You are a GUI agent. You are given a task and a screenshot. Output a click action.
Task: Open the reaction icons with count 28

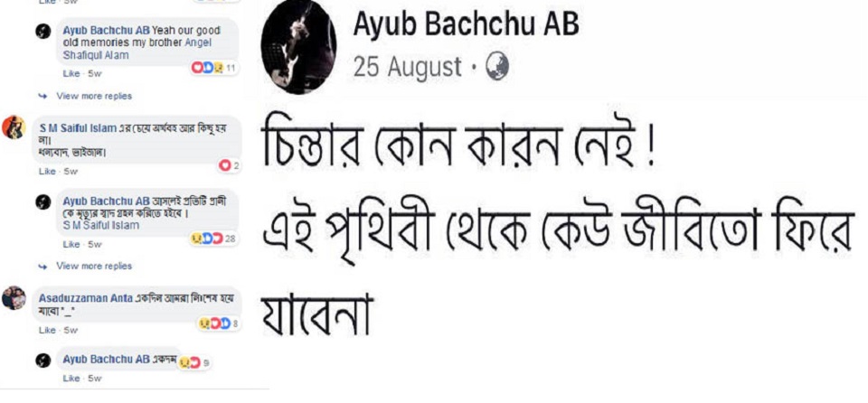point(214,238)
